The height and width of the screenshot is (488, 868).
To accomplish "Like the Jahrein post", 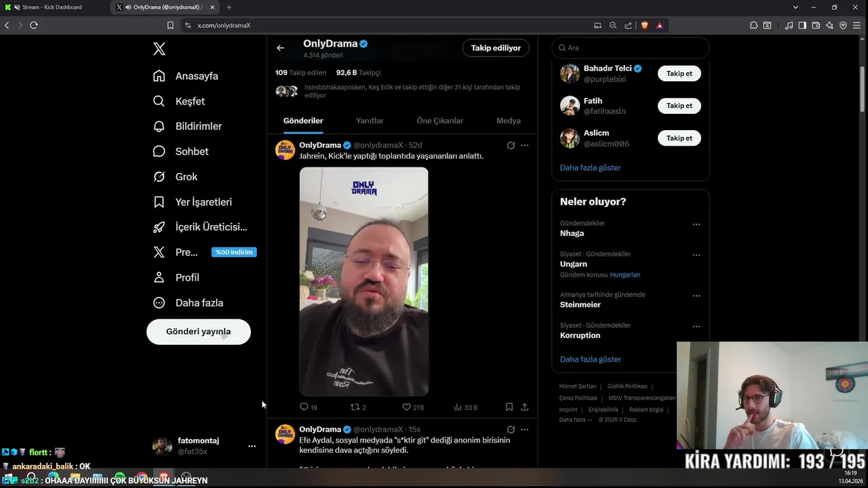I will (x=413, y=407).
